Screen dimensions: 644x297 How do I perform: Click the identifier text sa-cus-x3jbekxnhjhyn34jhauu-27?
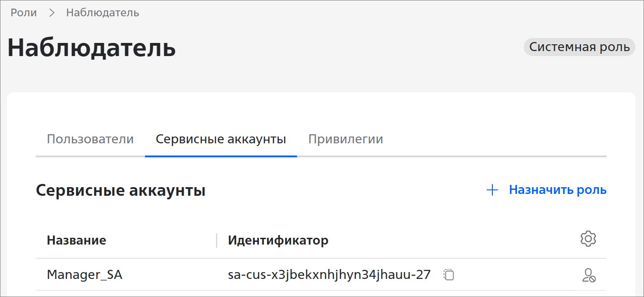pyautogui.click(x=329, y=274)
